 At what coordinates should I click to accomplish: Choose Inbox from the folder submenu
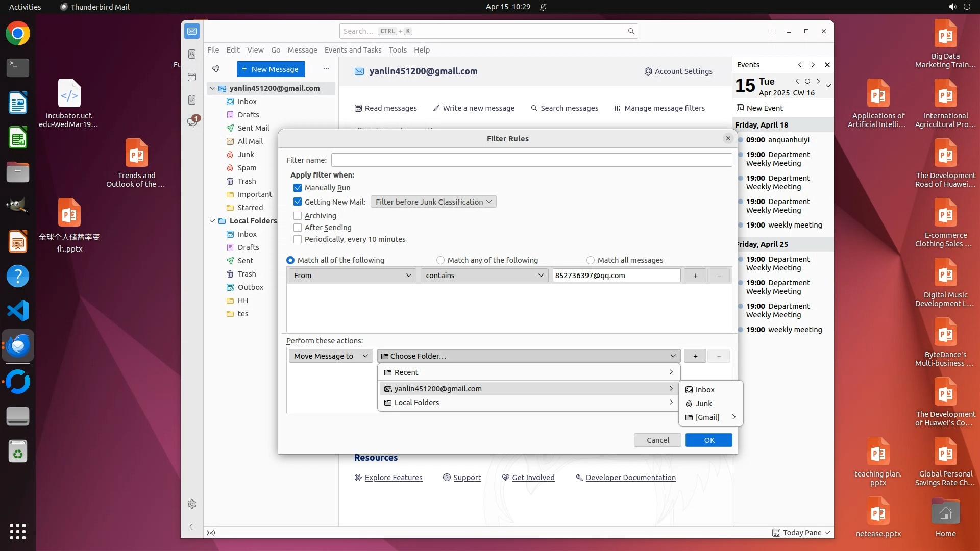pos(704,390)
